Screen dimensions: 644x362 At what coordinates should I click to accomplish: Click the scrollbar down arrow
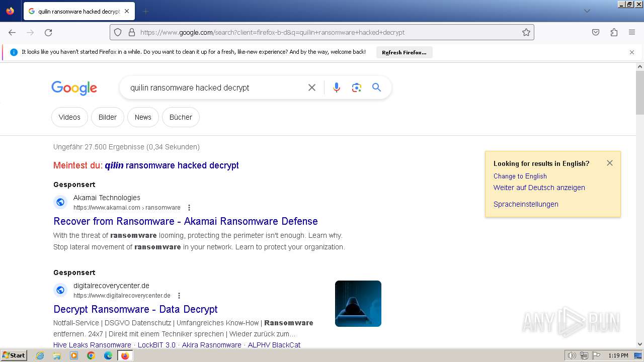(640, 344)
